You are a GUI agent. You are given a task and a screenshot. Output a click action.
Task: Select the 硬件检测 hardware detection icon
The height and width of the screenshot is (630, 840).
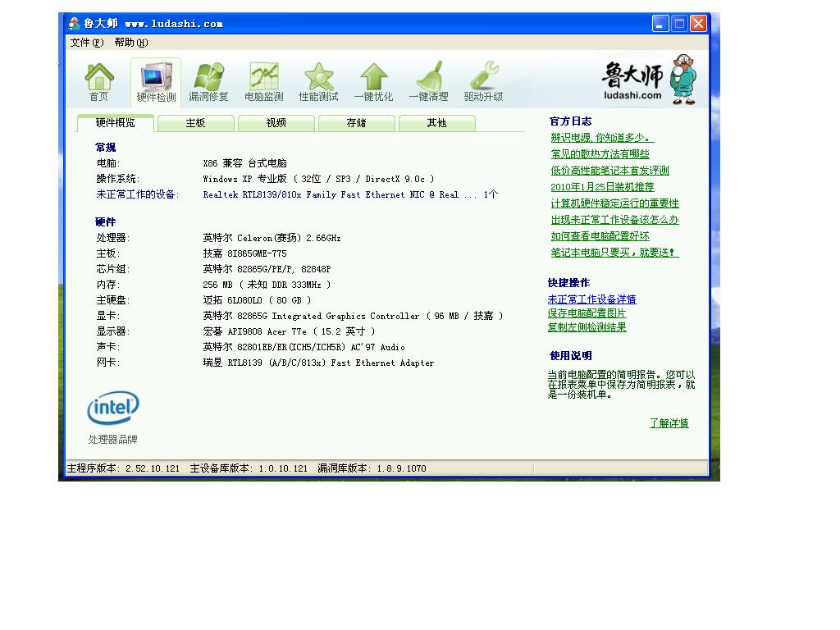pyautogui.click(x=156, y=82)
